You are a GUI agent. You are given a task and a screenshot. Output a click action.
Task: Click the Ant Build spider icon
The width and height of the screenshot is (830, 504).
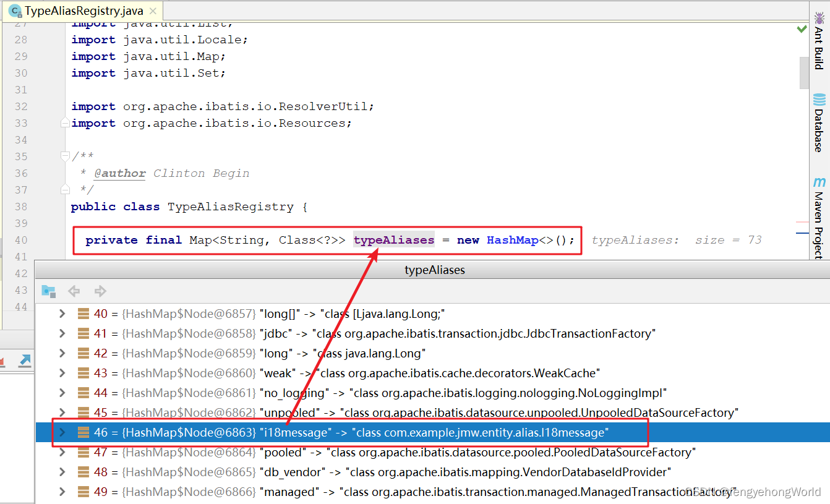click(x=819, y=19)
